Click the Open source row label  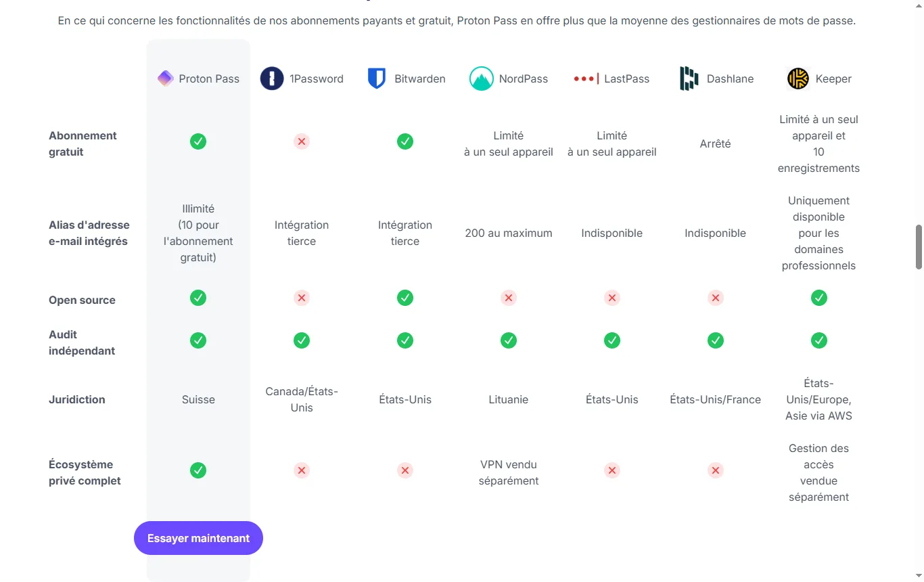click(82, 300)
